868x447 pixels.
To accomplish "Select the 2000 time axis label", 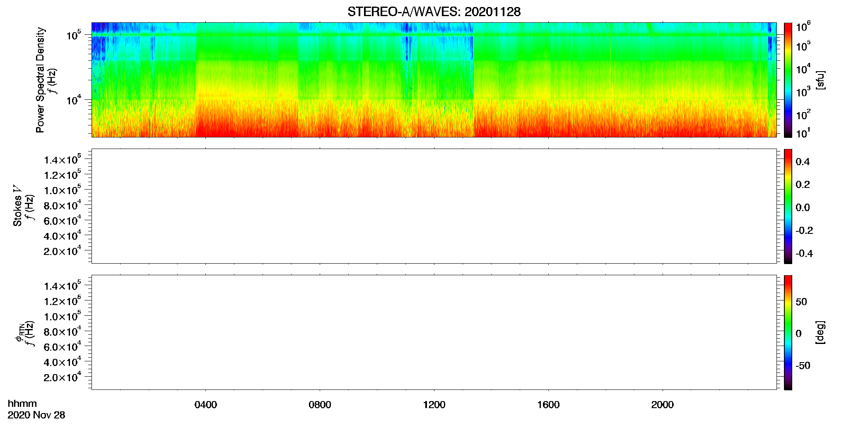I will tap(663, 405).
